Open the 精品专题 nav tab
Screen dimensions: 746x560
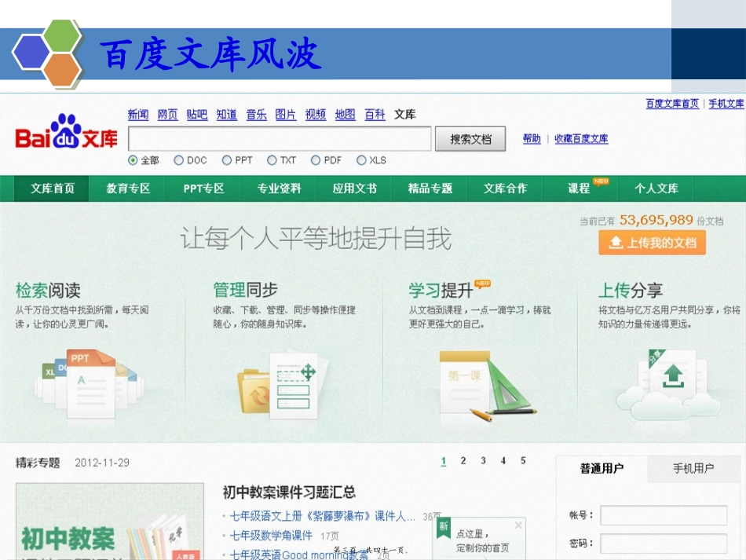coord(430,188)
